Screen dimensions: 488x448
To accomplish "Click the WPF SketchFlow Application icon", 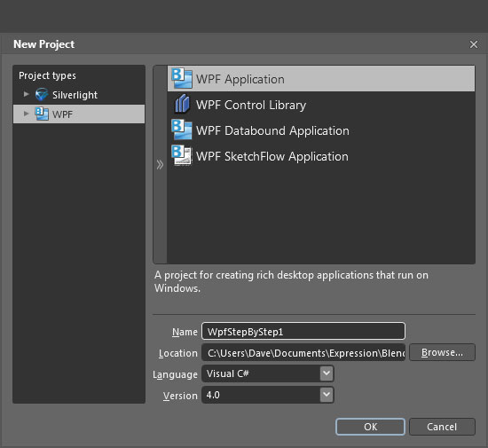I will pos(182,155).
